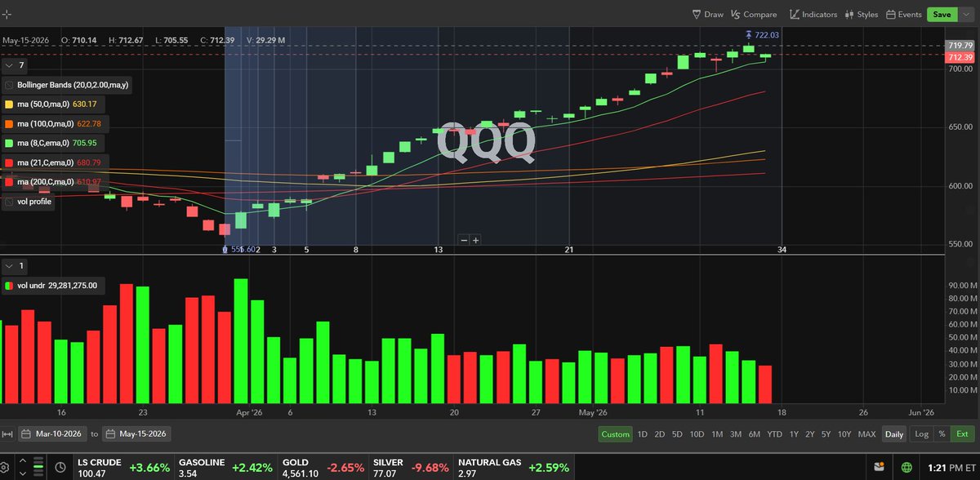Select the 5D range
This screenshot has width=980, height=480.
(x=677, y=434)
